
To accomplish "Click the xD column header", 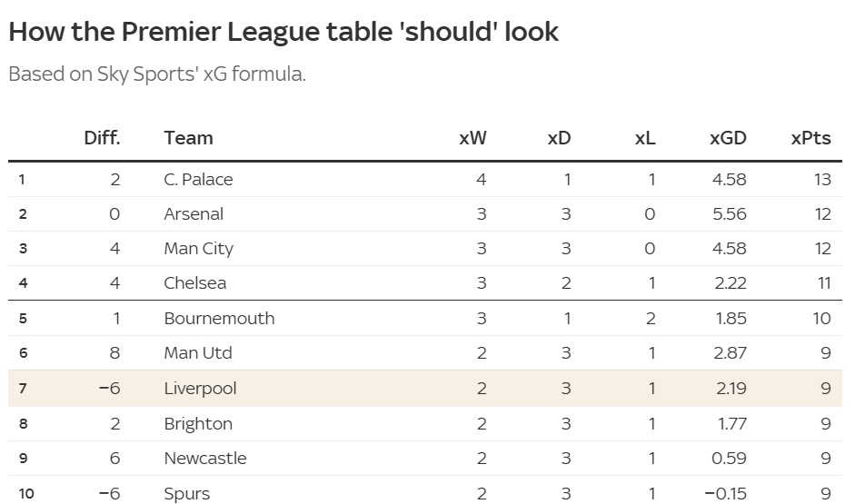I will (559, 138).
